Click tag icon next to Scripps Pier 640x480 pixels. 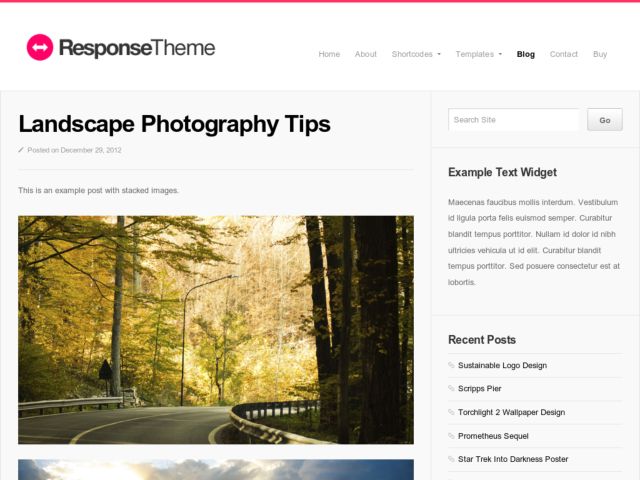[451, 388]
